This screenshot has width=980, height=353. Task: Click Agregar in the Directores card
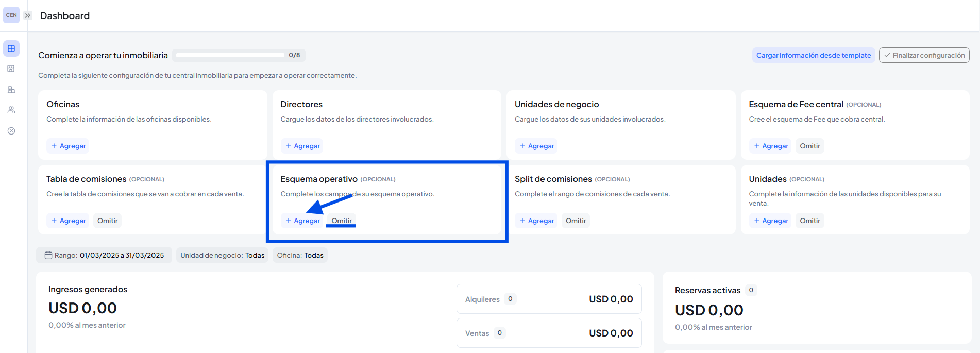pyautogui.click(x=302, y=146)
